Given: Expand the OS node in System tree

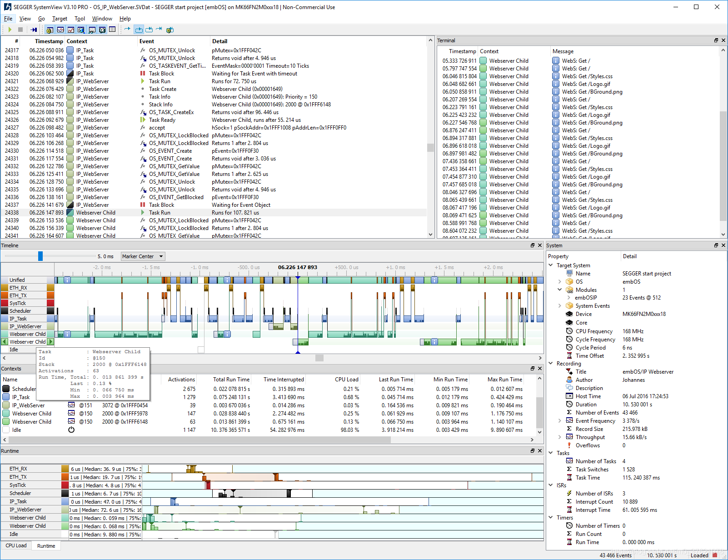Looking at the screenshot, I should click(560, 282).
